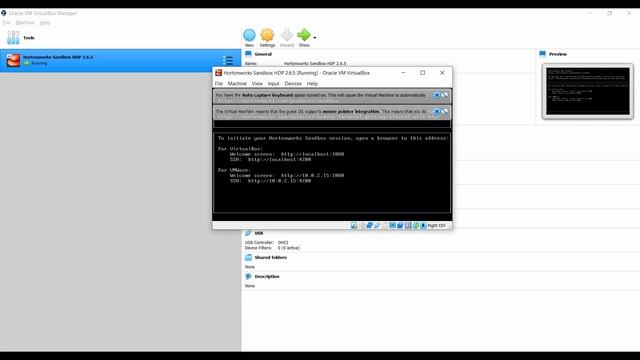The image size is (640, 360).
Task: Click the keyboard capture arrow status icon
Action: pyautogui.click(x=423, y=225)
